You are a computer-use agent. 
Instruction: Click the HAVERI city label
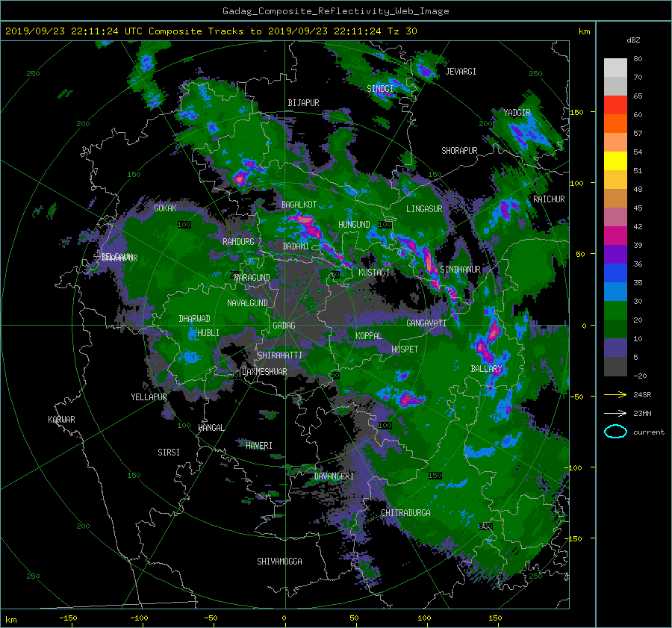(x=259, y=446)
